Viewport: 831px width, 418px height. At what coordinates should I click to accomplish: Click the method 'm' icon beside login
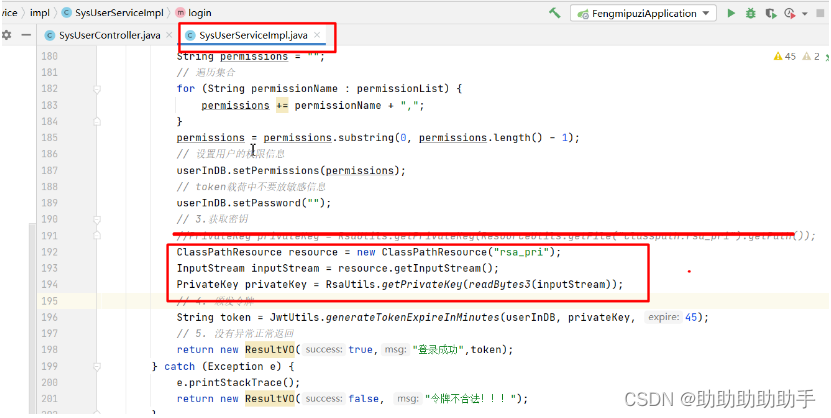pos(180,13)
